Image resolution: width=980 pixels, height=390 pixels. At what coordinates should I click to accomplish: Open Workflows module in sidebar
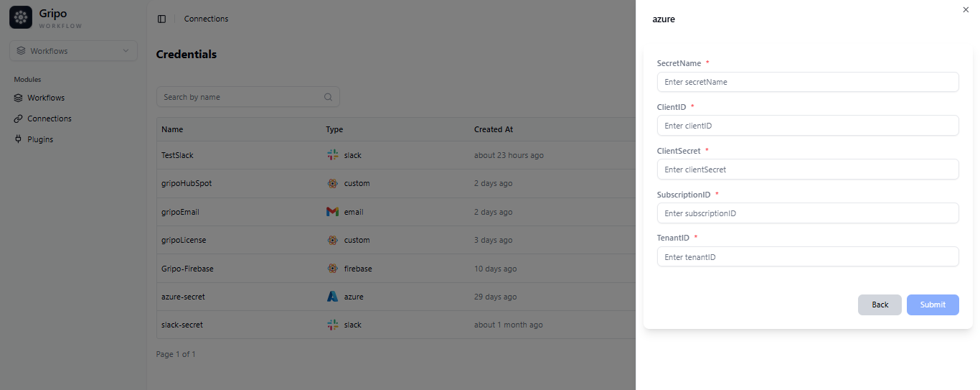tap(46, 98)
